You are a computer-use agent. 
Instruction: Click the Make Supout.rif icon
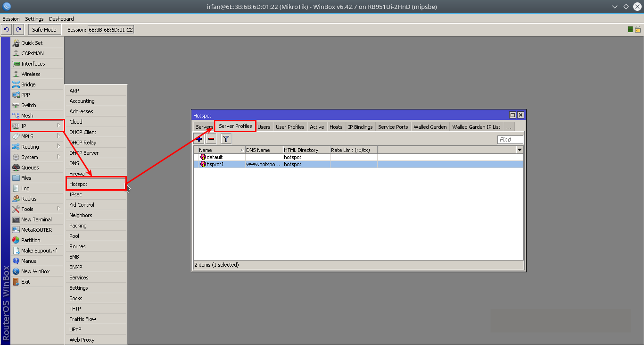16,251
